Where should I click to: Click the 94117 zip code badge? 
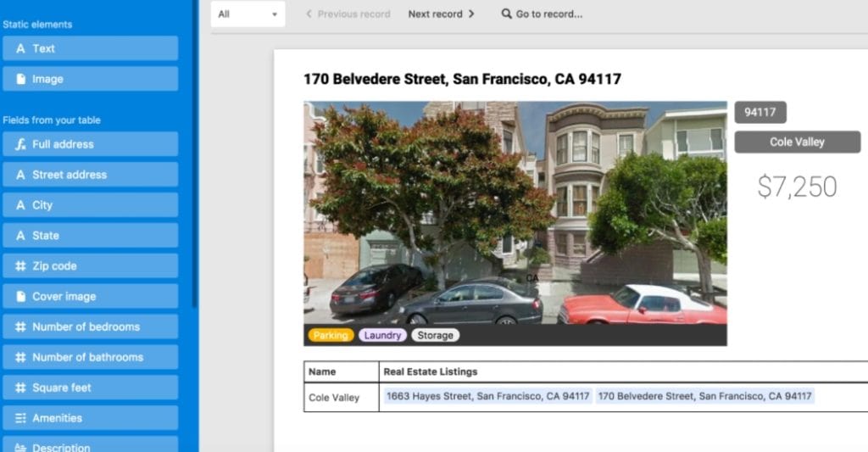coord(760,113)
